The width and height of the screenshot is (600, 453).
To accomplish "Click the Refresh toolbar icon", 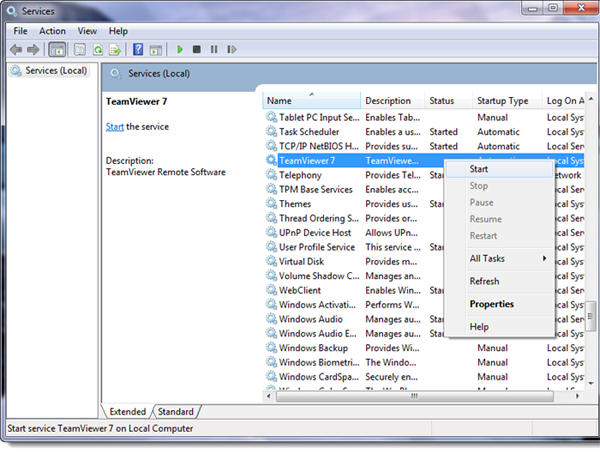I will 98,50.
